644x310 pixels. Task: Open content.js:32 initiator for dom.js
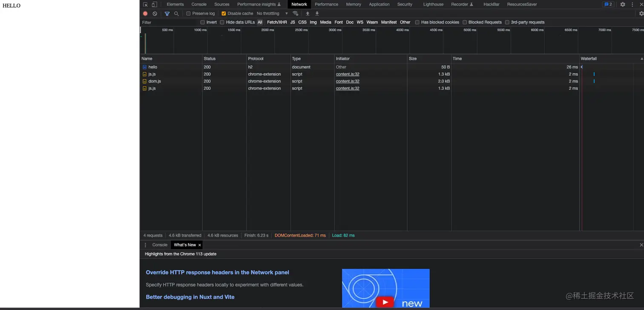(x=348, y=81)
